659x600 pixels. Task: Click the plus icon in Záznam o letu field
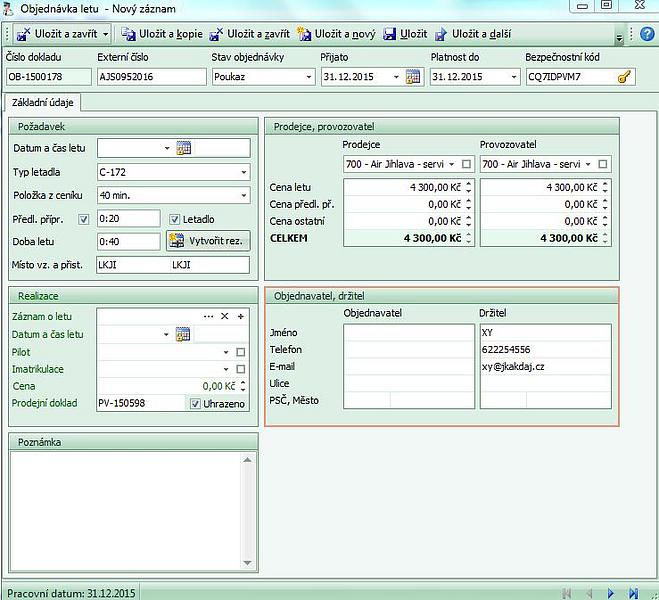click(x=241, y=316)
